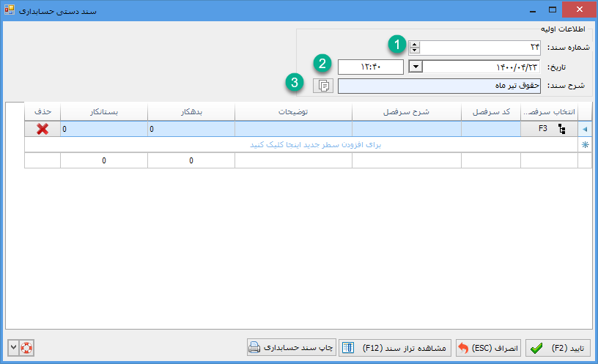This screenshot has width=598, height=364.
Task: Open the date picker dropdown
Action: tap(416, 67)
